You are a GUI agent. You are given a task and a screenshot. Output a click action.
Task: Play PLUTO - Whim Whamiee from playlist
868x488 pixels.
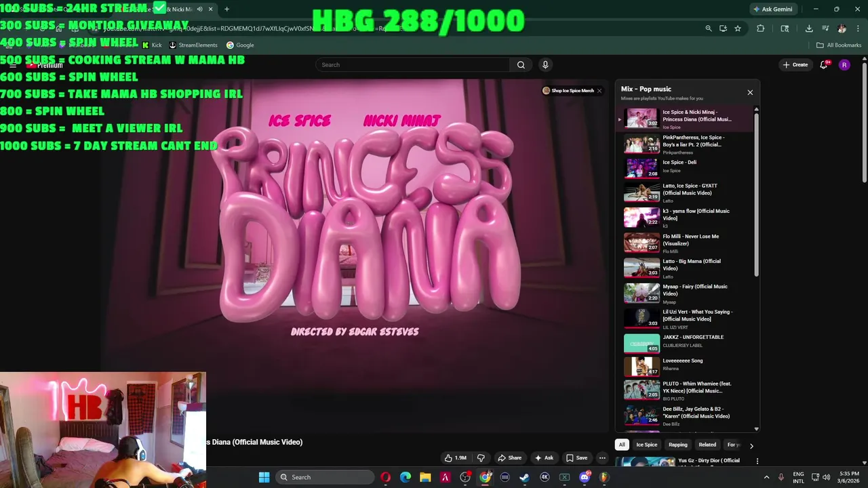tap(685, 390)
